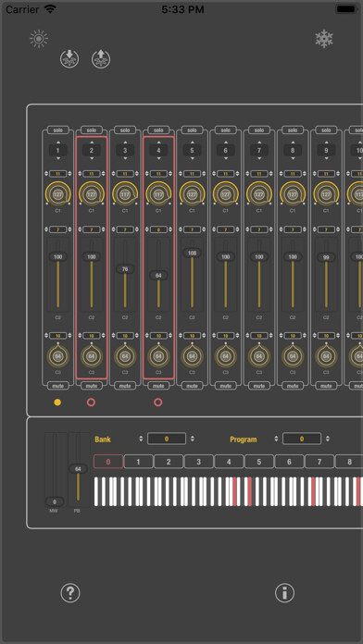The image size is (363, 644).
Task: Click the C1 knob on channel 6
Action: (x=225, y=194)
